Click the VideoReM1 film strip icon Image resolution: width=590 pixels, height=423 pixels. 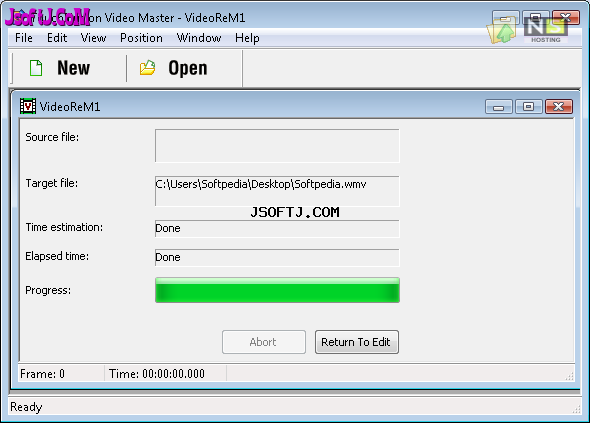28,106
